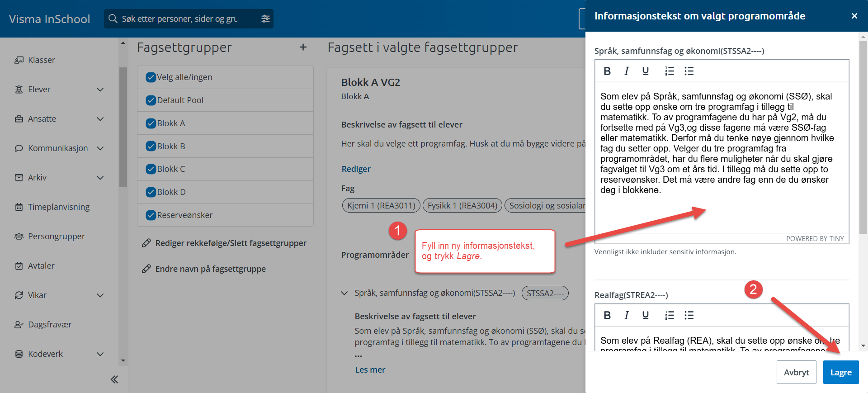Add a new fagsettgruppe with plus icon
This screenshot has width=868, height=393.
pos(303,47)
